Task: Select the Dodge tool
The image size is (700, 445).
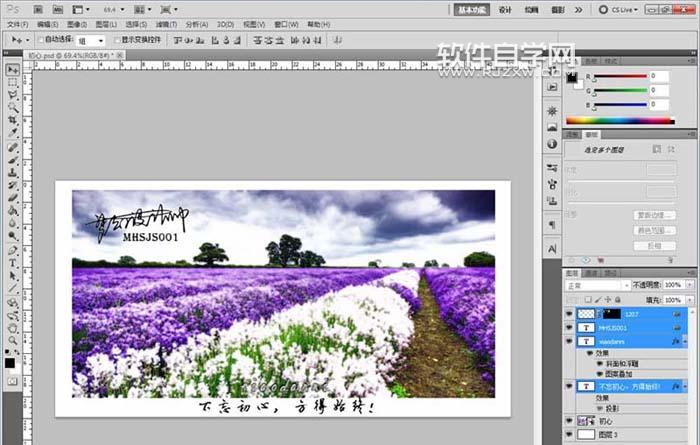Action: (x=12, y=235)
